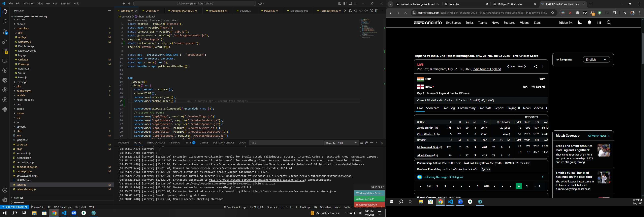Toggle cricinfo dark mode moon icon
This screenshot has width=644, height=217.
[580, 23]
